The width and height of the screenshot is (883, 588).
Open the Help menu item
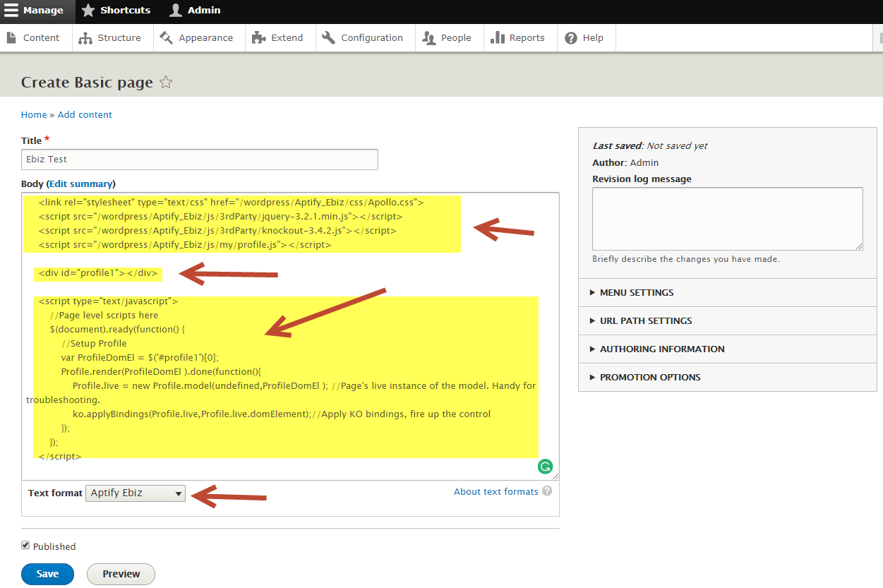(x=586, y=38)
